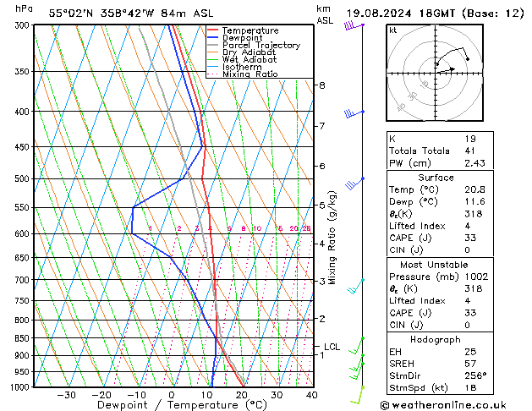Click the blue wind barb at 500 hPa
Viewport: 532px width, 411px height.
click(354, 184)
